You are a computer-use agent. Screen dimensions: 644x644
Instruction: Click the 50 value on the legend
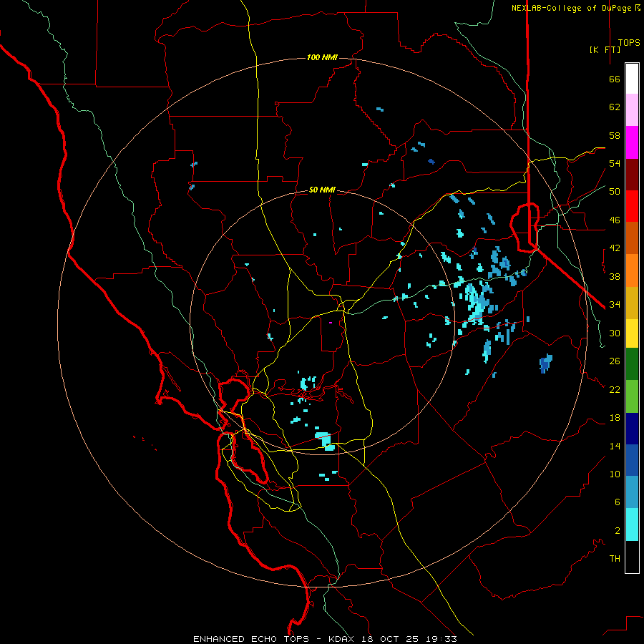coord(615,192)
